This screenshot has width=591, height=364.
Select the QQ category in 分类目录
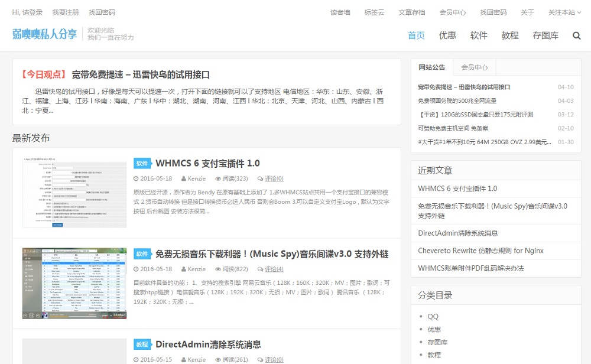pos(433,317)
